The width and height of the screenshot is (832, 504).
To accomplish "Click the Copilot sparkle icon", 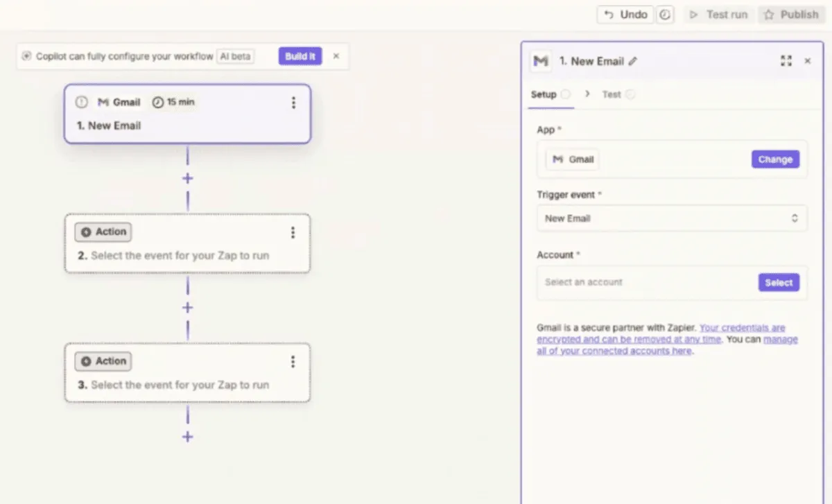I will (x=26, y=56).
